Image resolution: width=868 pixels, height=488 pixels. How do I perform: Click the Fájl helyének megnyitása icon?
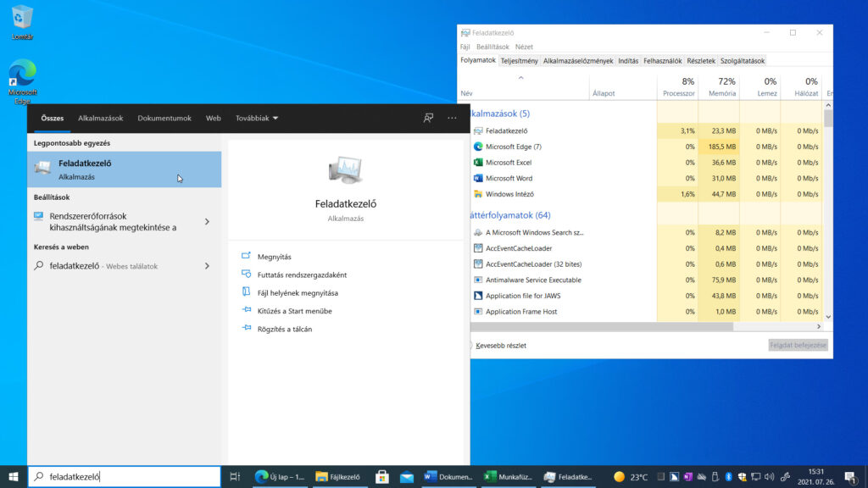pos(246,292)
